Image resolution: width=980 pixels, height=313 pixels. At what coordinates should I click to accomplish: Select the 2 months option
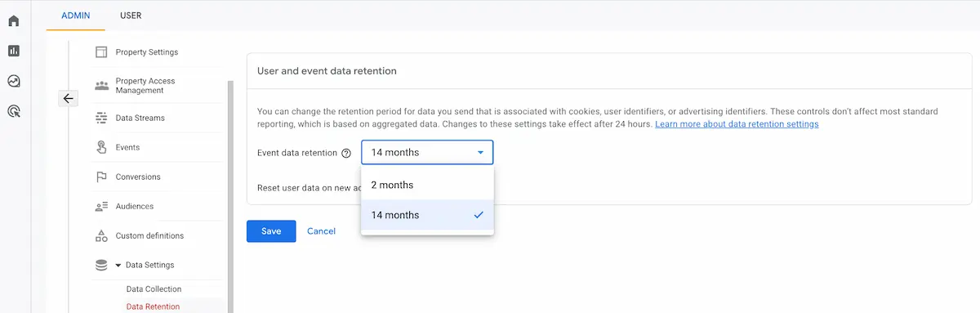tap(427, 185)
